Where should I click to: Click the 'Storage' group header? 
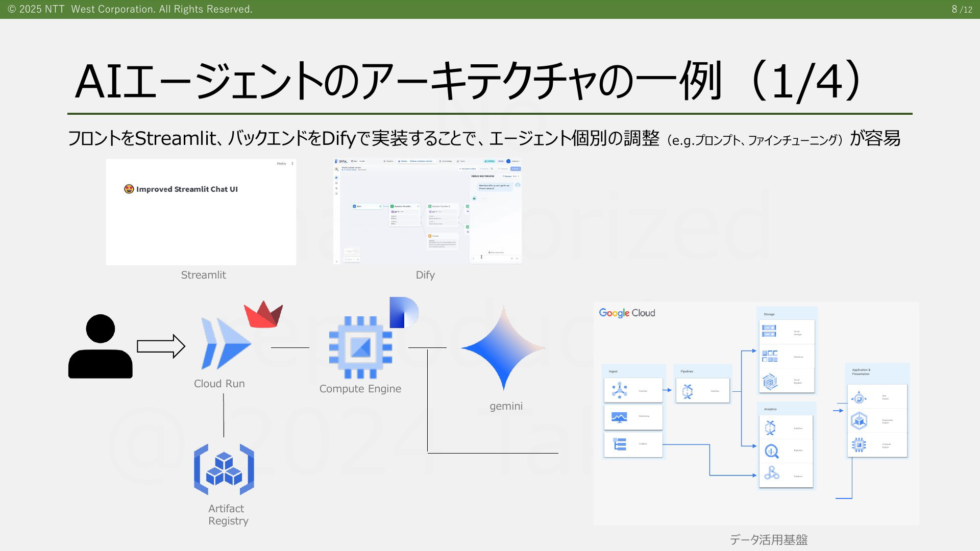click(x=769, y=314)
